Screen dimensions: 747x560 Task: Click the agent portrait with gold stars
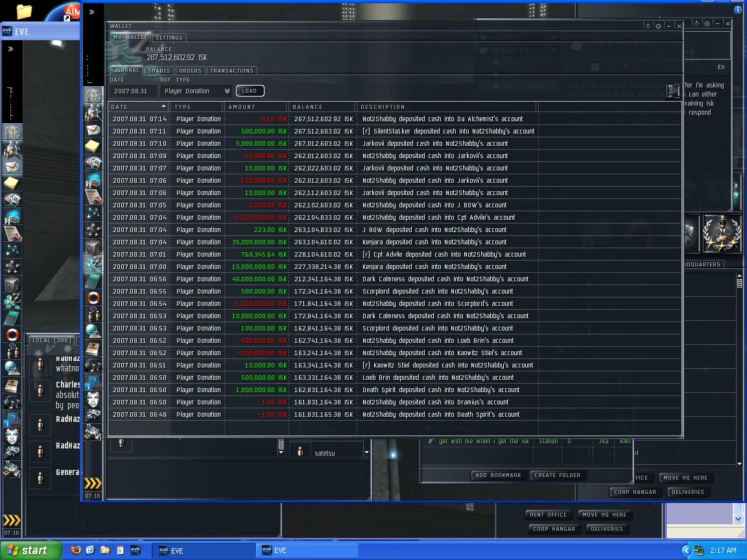click(721, 233)
